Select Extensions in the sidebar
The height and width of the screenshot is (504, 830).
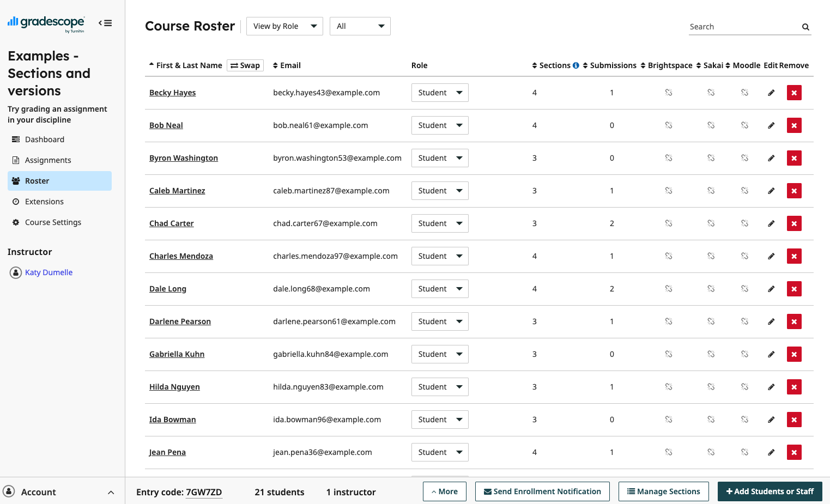[45, 201]
